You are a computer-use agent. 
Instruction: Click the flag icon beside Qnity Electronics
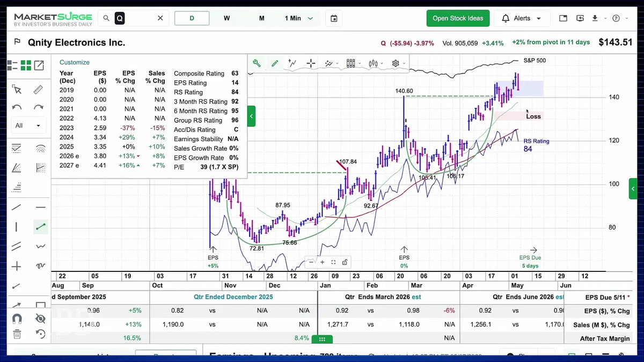pos(17,42)
